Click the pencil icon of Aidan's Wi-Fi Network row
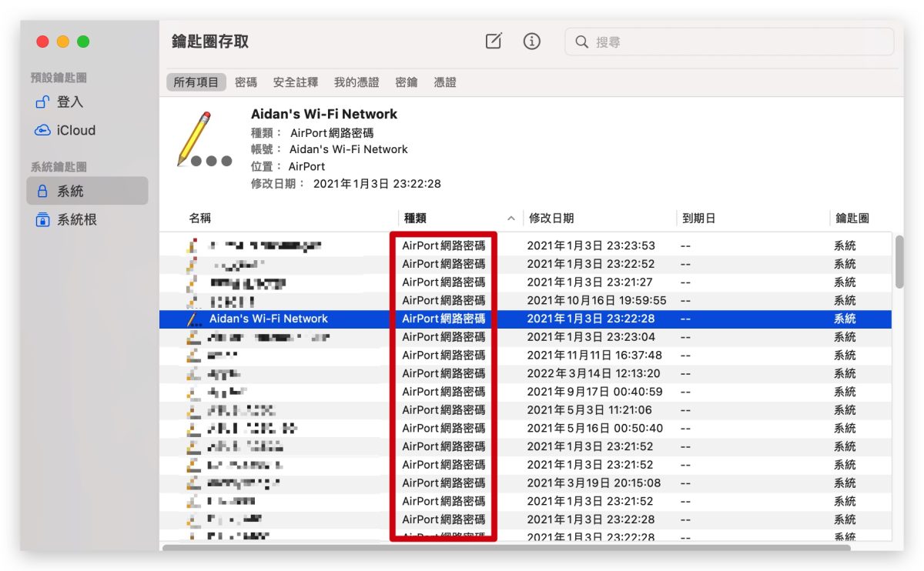Screen dimensions: 924x571 pos(194,319)
